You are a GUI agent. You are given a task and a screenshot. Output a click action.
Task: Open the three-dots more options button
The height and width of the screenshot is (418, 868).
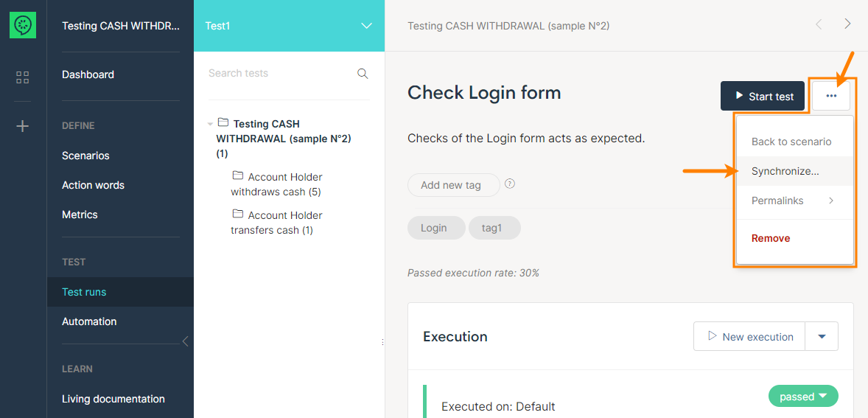tap(831, 96)
